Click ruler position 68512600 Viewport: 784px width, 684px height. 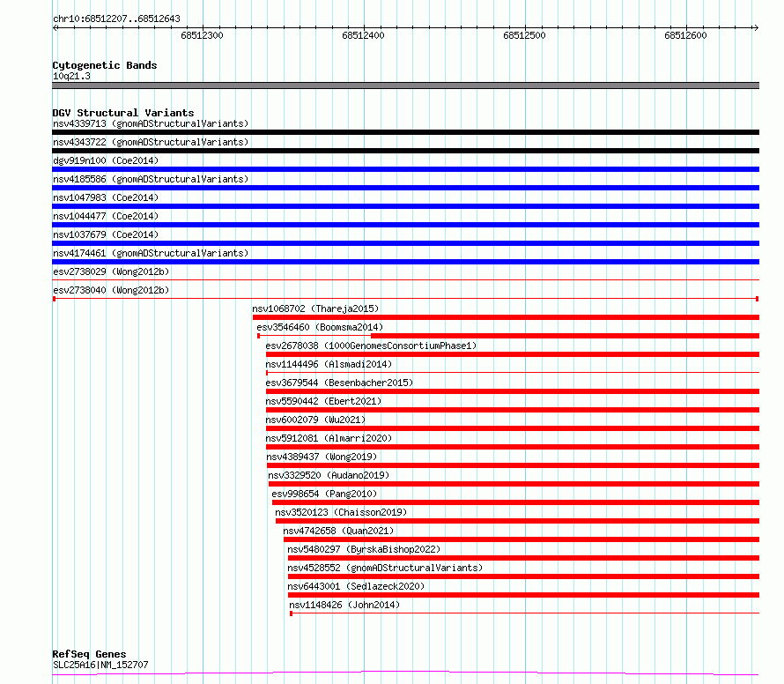pos(685,35)
